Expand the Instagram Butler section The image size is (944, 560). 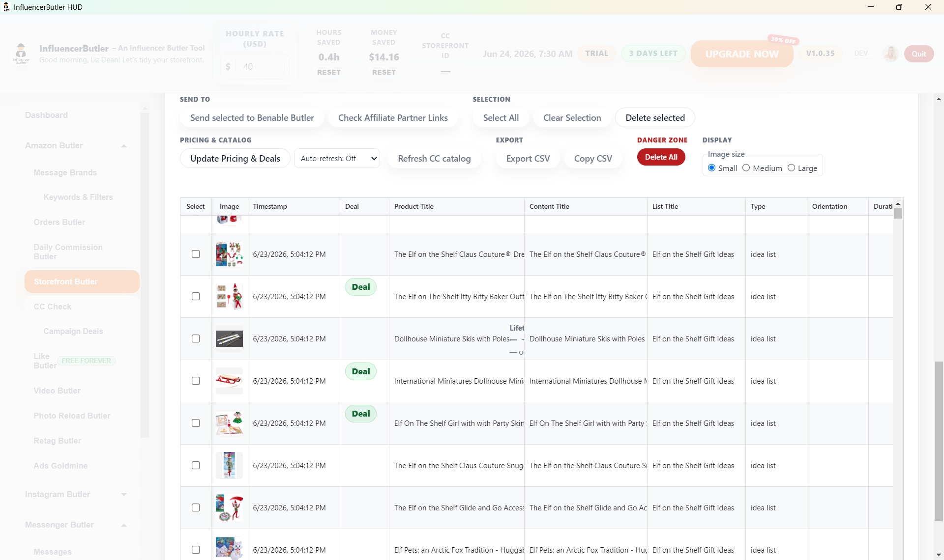(124, 495)
